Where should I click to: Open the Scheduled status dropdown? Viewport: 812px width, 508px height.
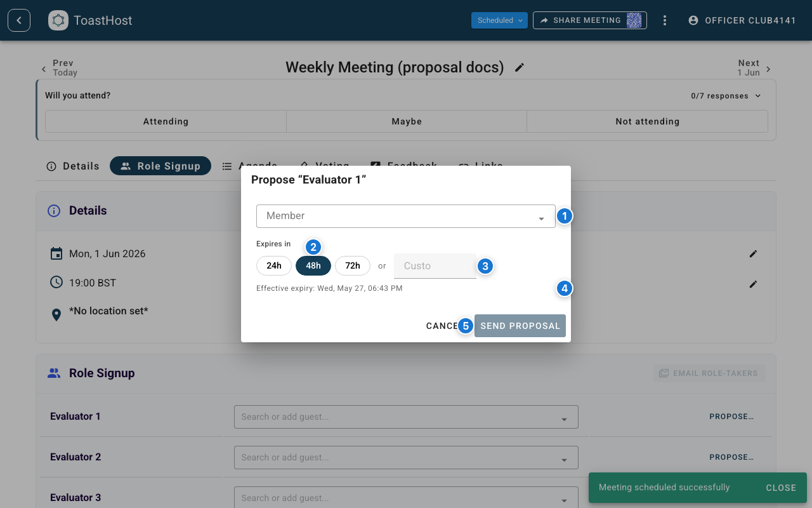(499, 20)
